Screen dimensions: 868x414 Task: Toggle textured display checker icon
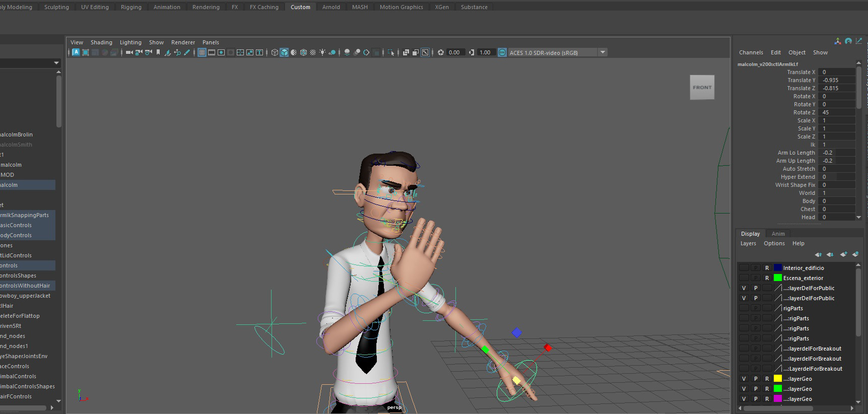click(x=313, y=52)
